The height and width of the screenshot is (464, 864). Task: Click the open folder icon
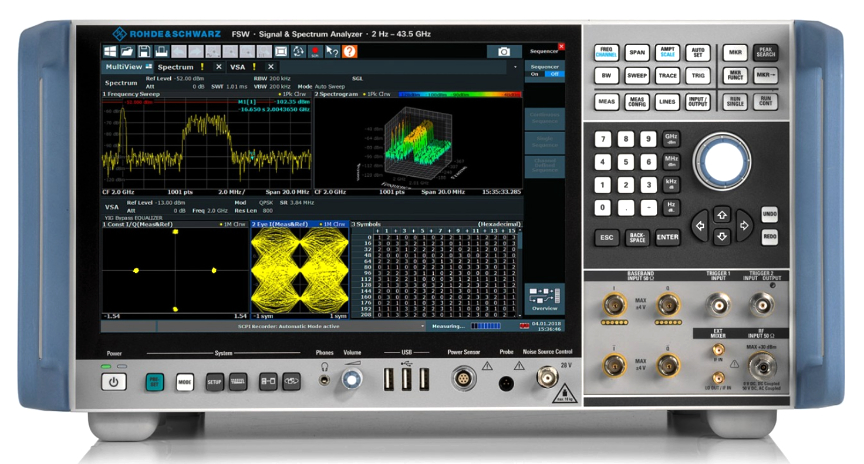[127, 51]
